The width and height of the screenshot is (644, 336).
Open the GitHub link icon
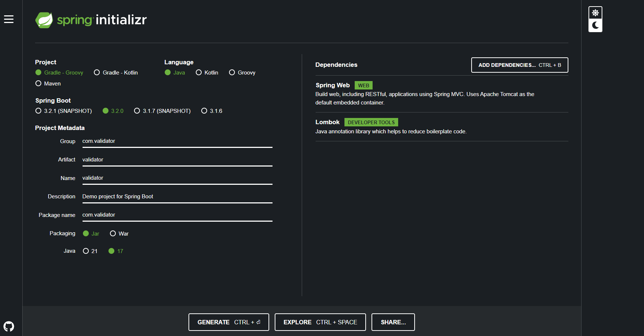[x=9, y=326]
